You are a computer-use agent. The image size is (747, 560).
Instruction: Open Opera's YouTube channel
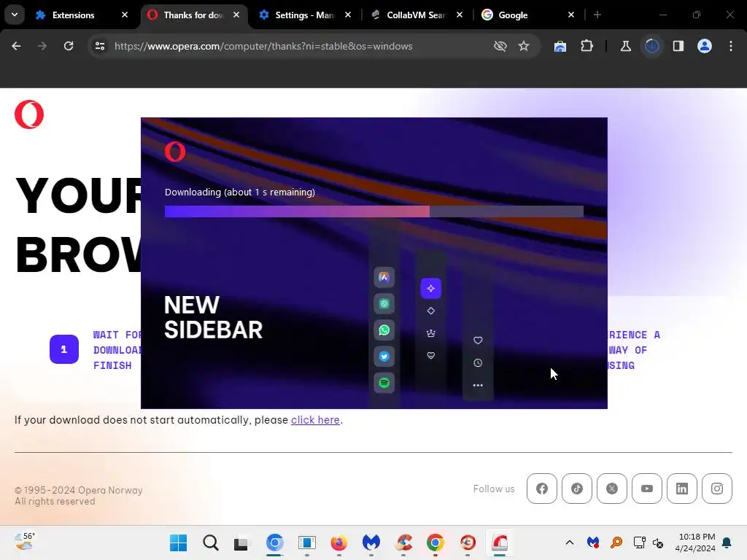point(647,489)
